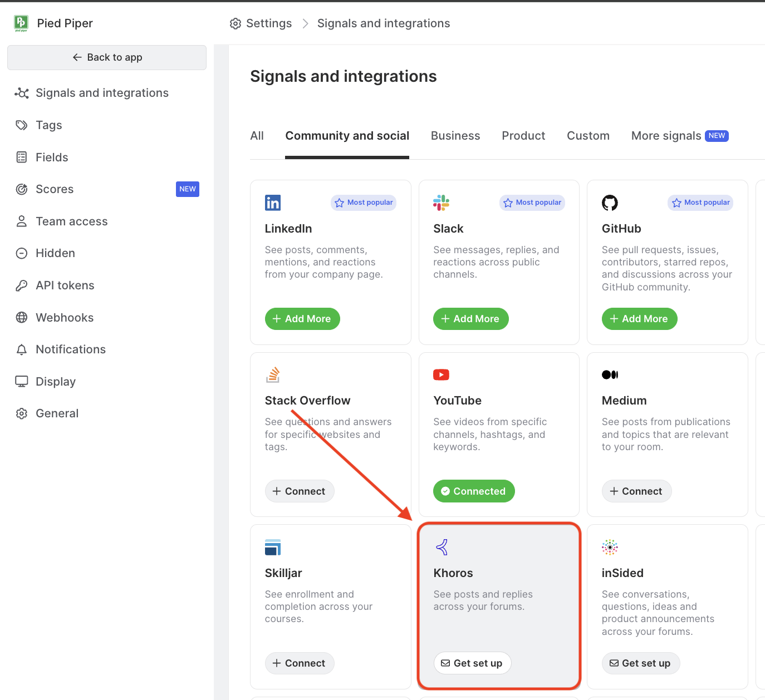
Task: Select the Community and social tab
Action: coord(347,136)
